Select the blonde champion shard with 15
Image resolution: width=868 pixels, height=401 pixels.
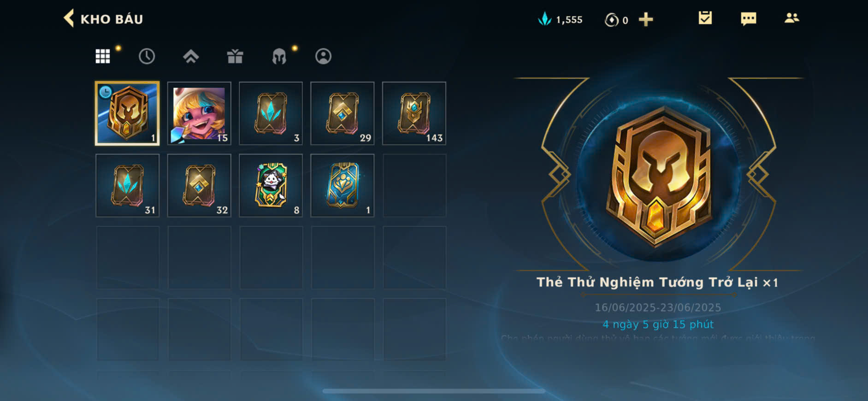click(199, 113)
